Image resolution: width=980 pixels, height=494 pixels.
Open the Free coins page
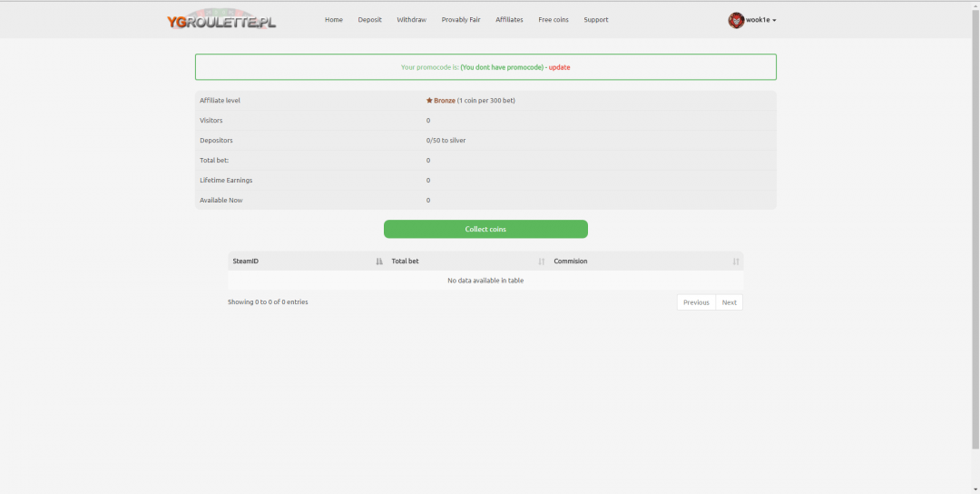(x=554, y=20)
